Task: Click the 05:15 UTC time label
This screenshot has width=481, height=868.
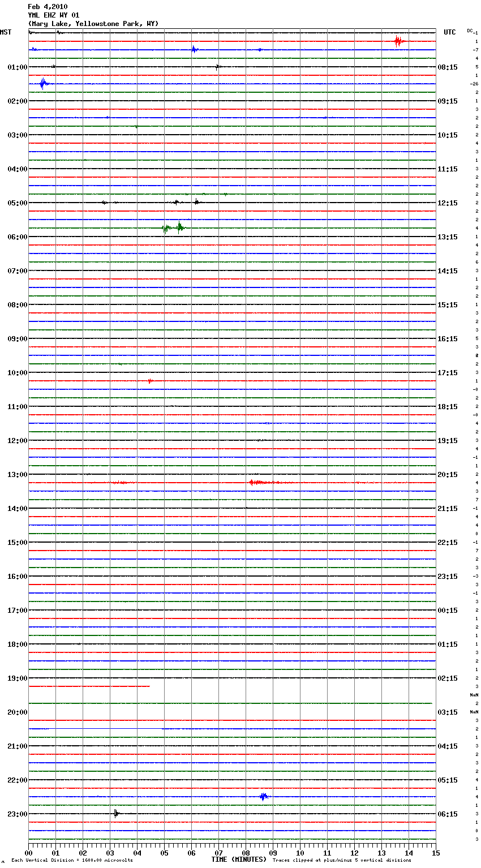Action: [x=448, y=780]
